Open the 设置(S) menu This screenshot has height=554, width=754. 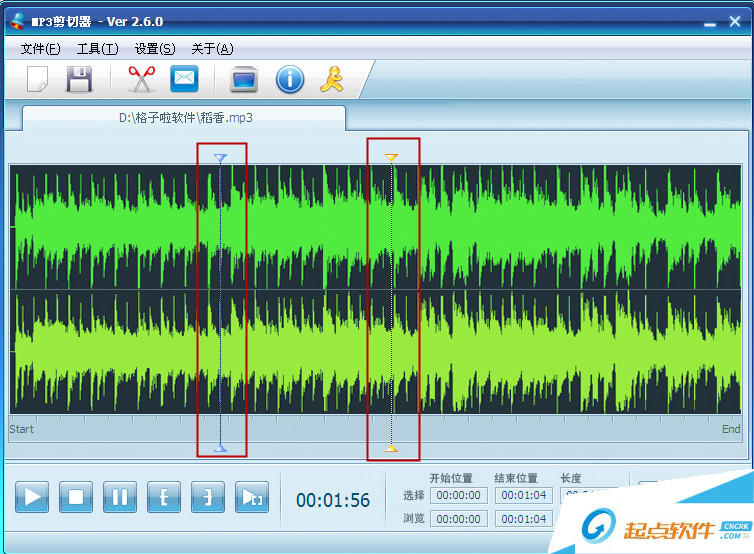(x=155, y=49)
